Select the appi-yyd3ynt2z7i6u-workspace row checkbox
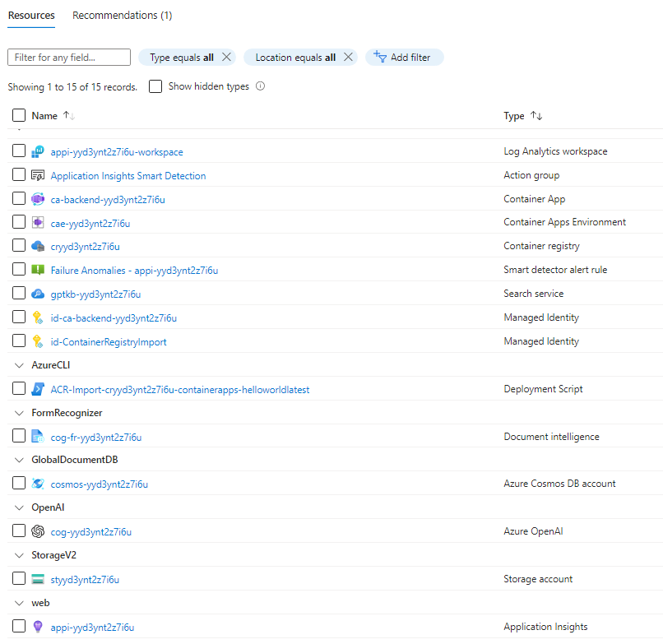 click(x=19, y=151)
